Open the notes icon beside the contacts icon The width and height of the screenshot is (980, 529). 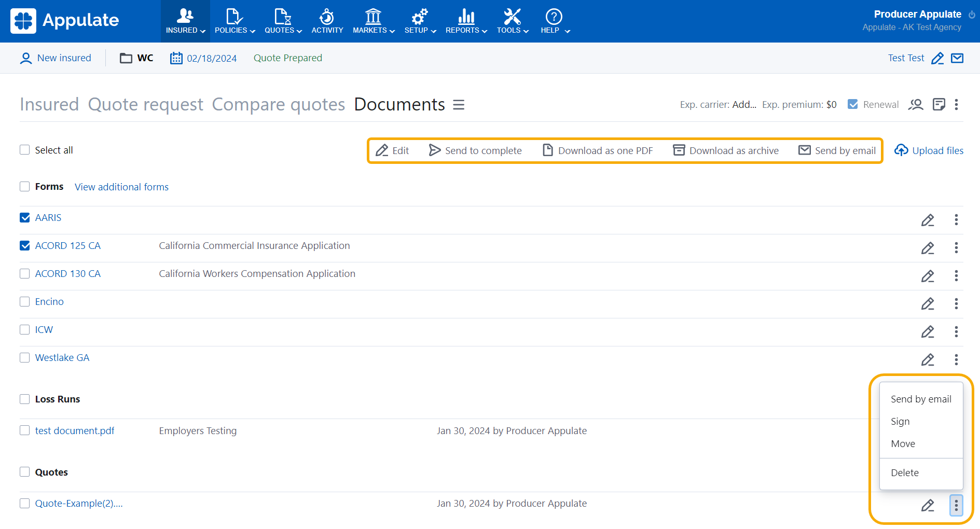pos(939,104)
